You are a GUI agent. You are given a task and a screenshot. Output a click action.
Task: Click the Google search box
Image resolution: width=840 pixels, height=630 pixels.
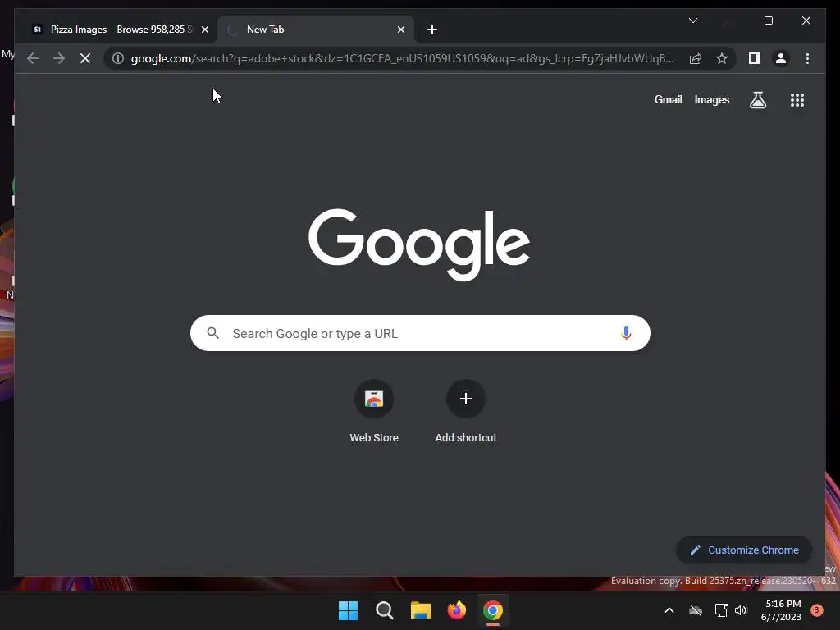(420, 333)
